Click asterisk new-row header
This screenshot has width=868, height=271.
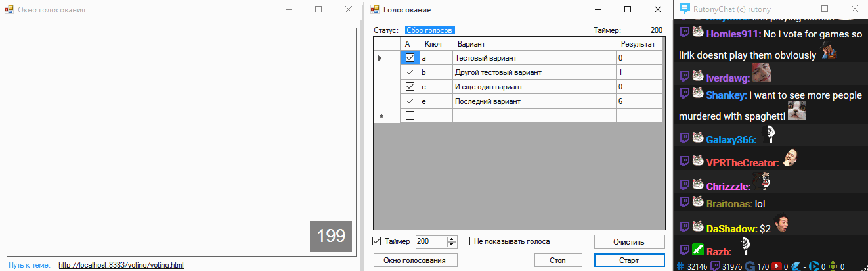(387, 116)
